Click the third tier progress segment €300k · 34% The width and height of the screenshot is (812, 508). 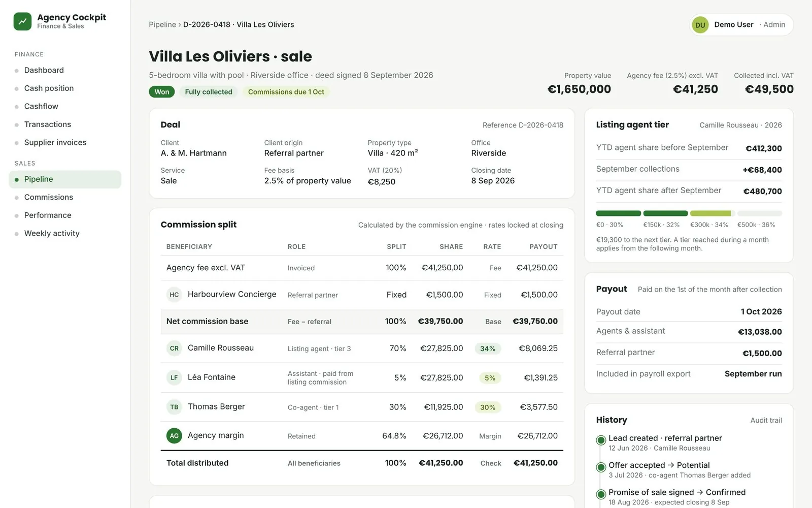[713, 213]
